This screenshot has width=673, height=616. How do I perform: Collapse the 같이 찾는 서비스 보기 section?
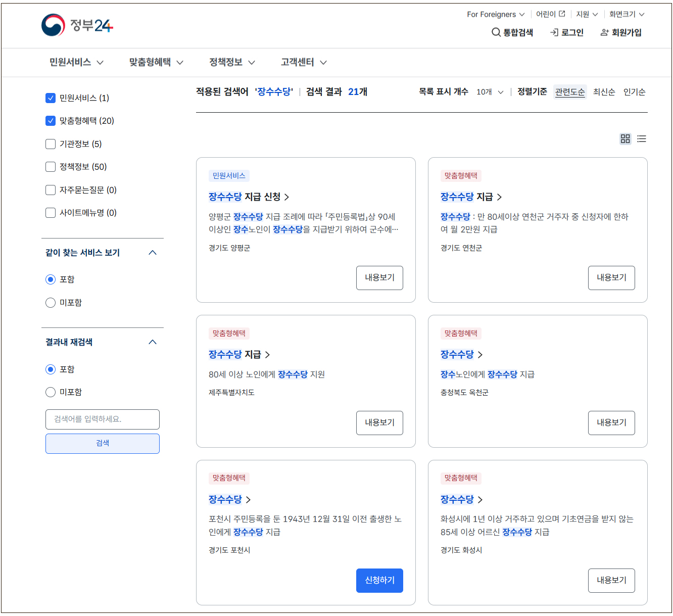click(153, 252)
